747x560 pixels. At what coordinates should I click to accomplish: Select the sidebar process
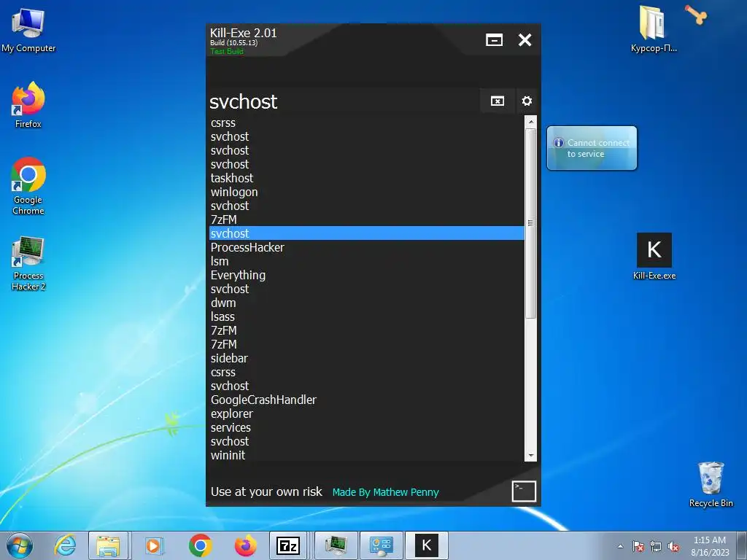366,358
